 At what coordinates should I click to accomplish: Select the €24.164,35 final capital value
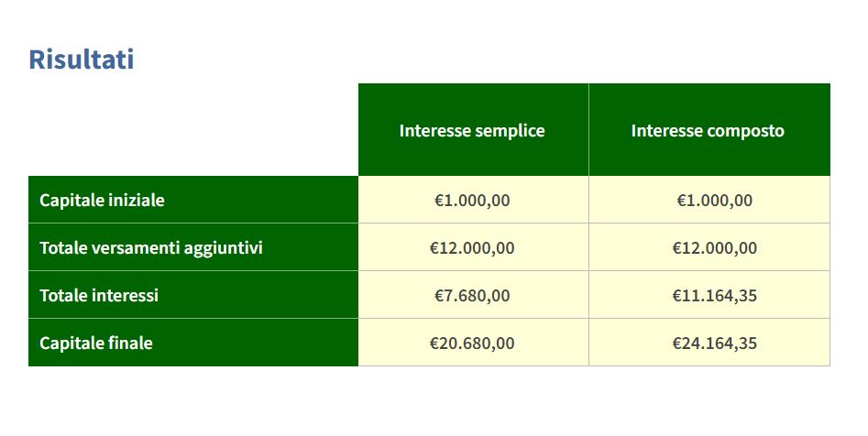715,343
